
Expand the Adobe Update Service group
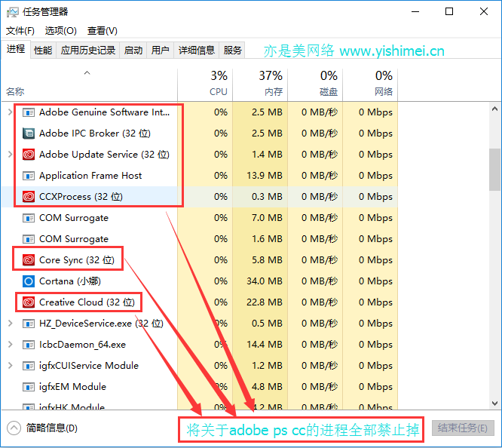(x=10, y=155)
